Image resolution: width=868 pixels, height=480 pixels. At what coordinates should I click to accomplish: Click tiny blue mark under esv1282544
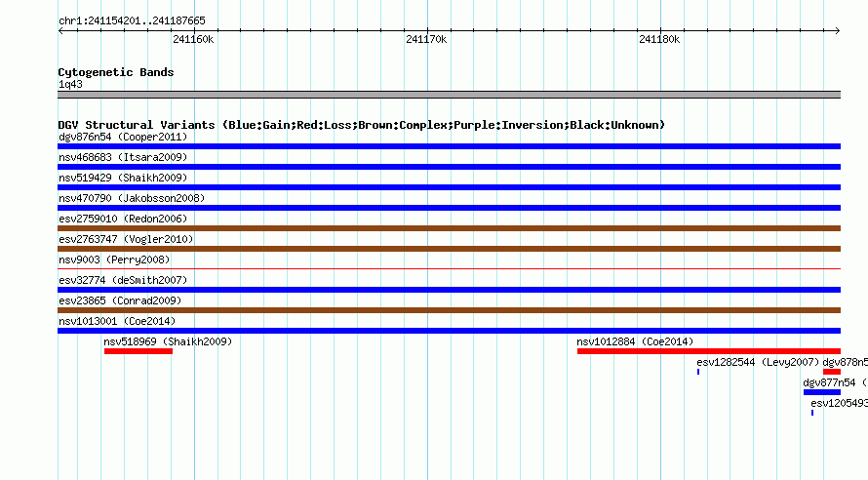(698, 372)
